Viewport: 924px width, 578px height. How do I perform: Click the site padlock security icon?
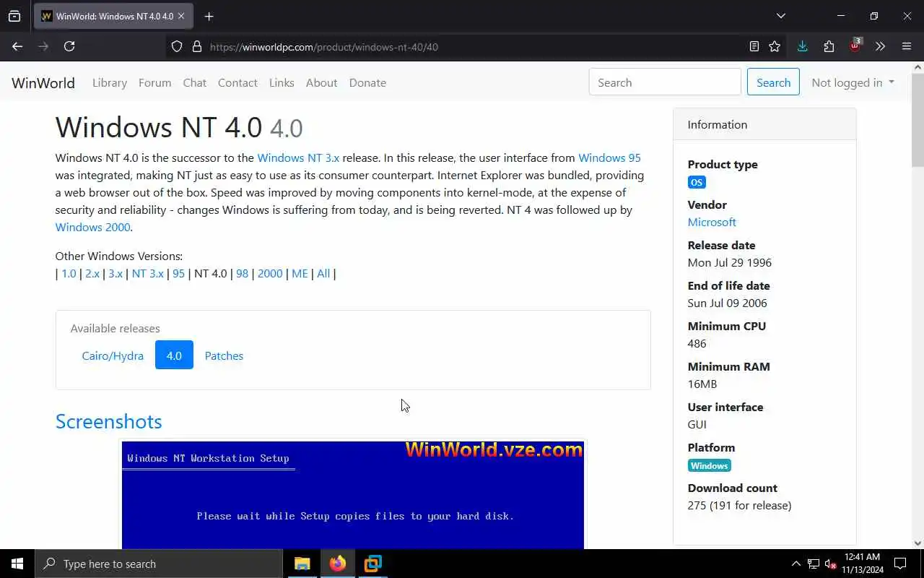[196, 46]
